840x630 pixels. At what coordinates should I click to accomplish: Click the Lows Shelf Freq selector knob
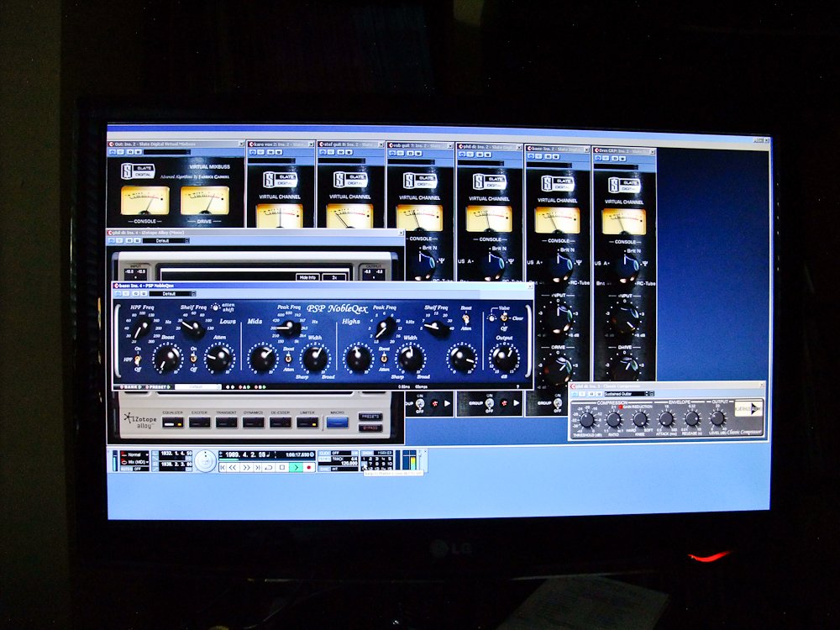pyautogui.click(x=193, y=328)
